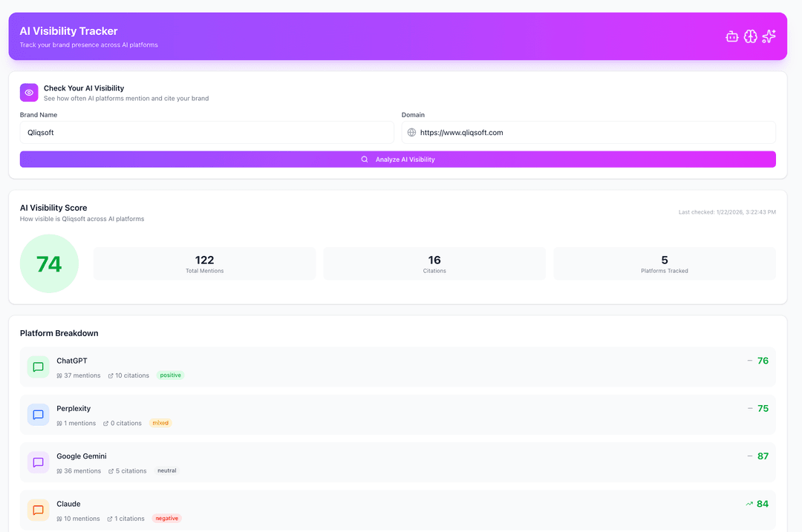Click the Perplexity blue chat icon
The image size is (802, 532).
click(39, 415)
